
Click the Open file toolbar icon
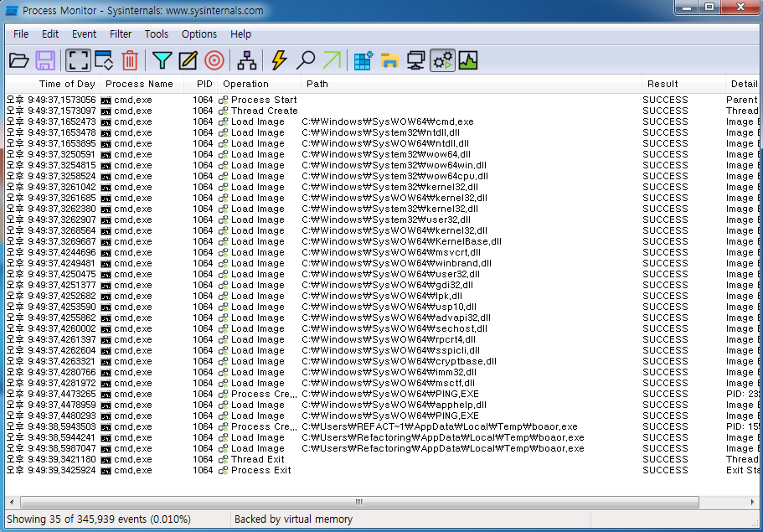18,60
